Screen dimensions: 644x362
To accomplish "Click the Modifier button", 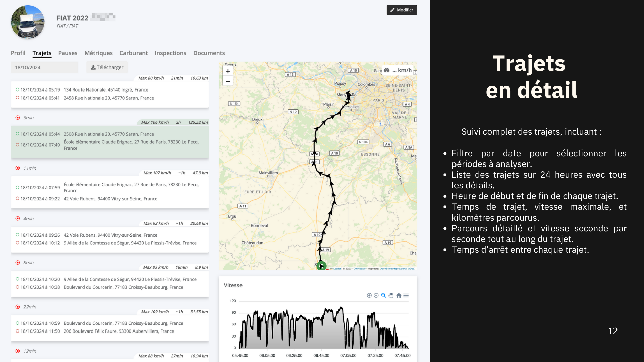I will (401, 10).
